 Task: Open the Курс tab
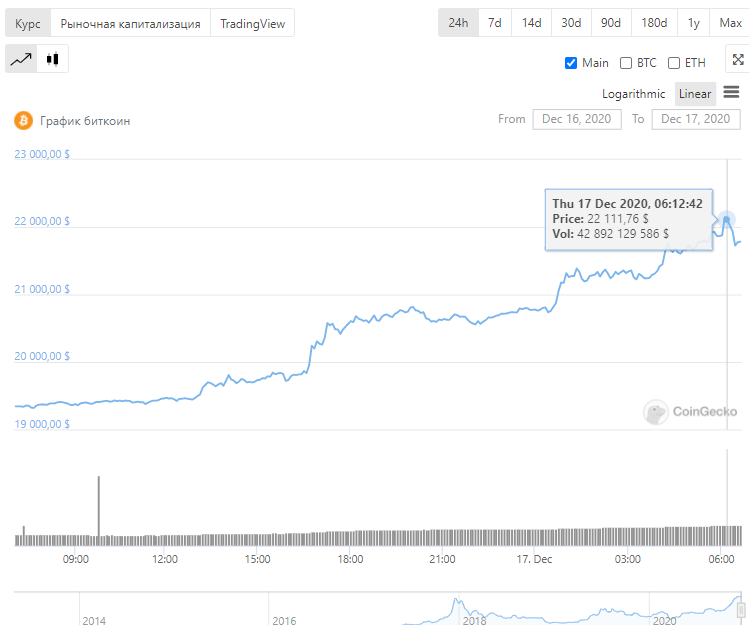click(28, 23)
